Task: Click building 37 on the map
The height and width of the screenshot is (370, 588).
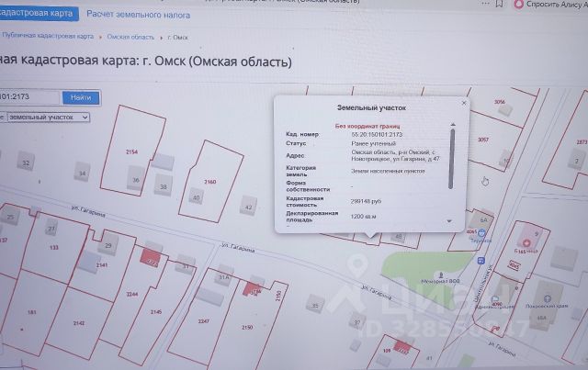Action: 357,321
